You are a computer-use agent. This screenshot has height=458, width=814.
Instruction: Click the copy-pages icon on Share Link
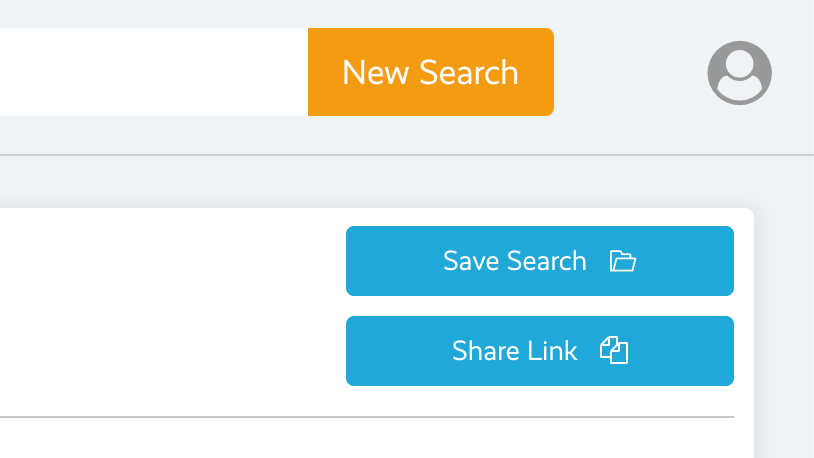(x=614, y=351)
